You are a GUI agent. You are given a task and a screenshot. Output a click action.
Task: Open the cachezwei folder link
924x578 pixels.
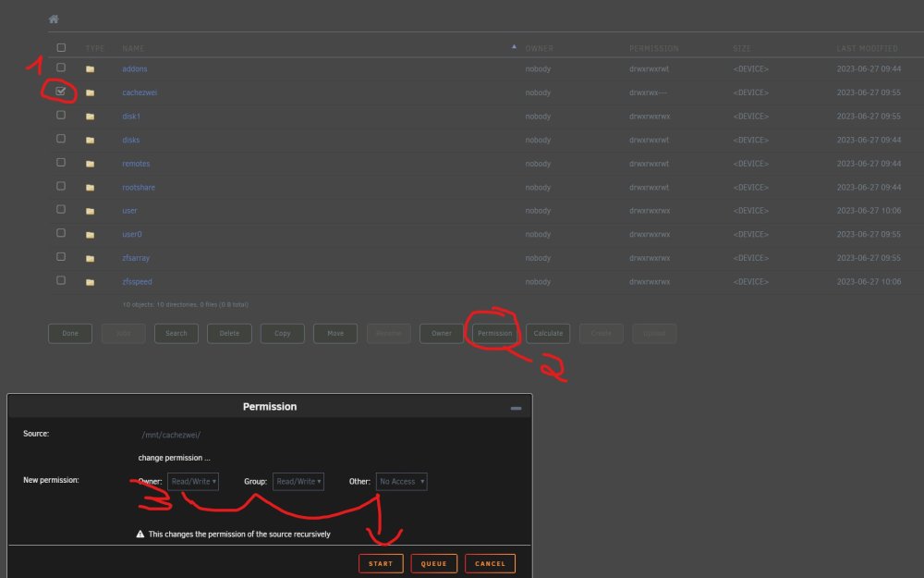point(140,92)
